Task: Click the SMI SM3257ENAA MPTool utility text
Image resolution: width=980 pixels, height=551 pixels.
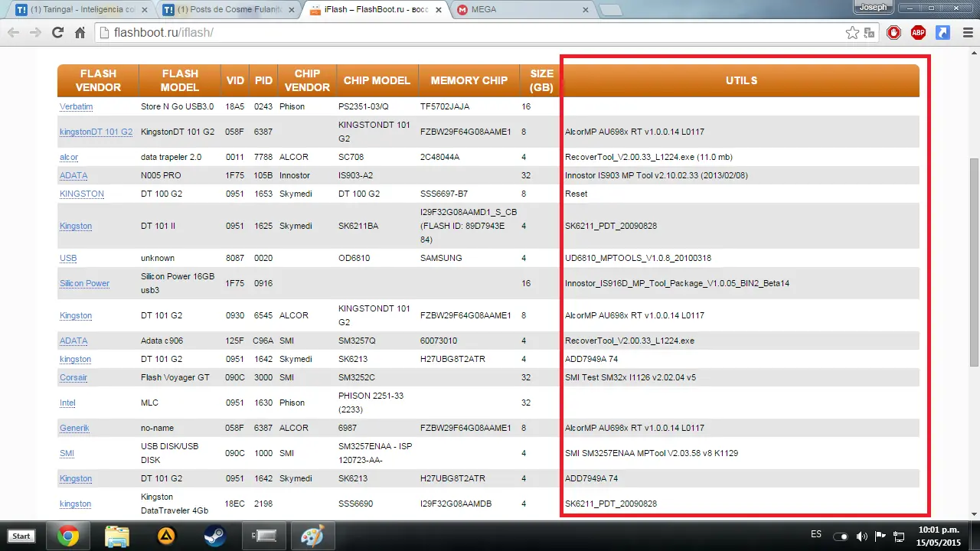Action: 652,453
